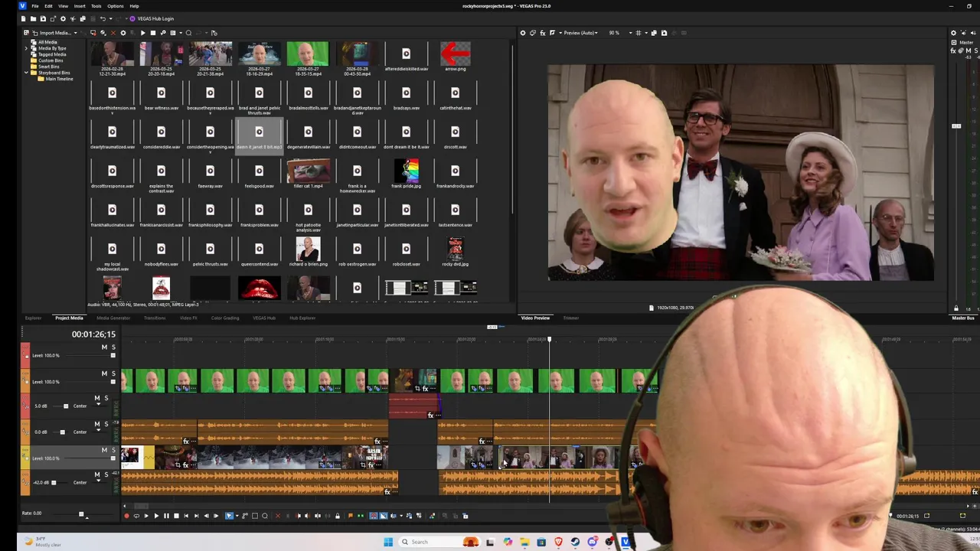Select the All Media bin

pyautogui.click(x=47, y=42)
